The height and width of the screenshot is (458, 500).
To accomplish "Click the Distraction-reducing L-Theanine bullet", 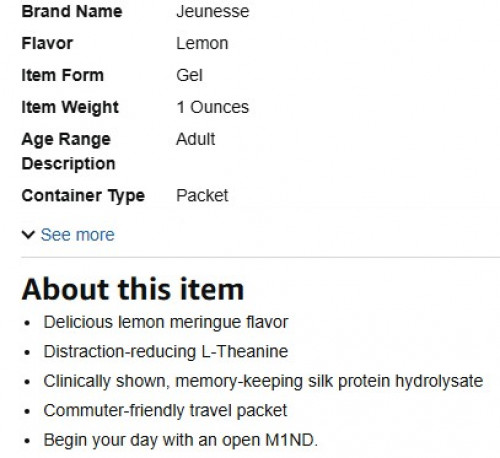I will point(166,352).
